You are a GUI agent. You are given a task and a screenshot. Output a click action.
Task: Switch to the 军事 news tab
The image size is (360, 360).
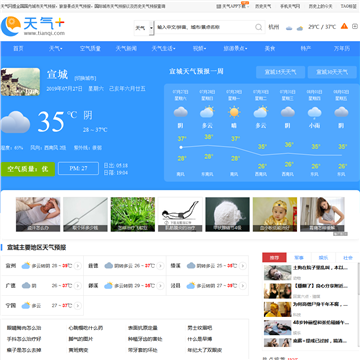pos(299,257)
